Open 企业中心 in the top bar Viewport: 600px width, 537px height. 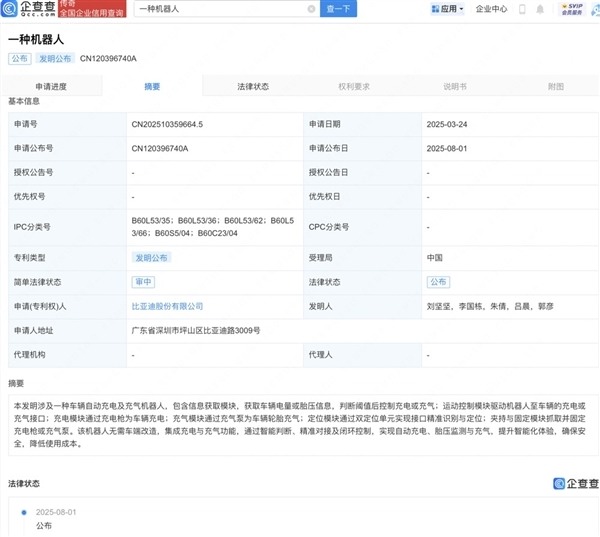490,9
